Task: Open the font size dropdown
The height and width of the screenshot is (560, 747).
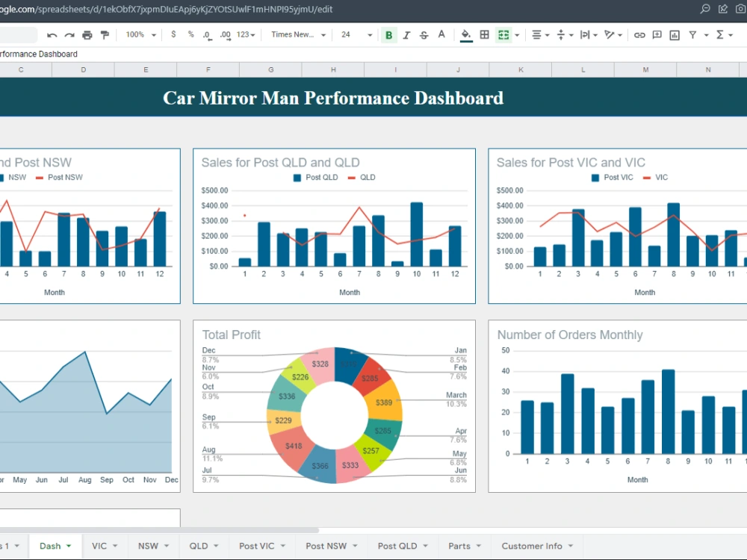Action: coord(352,34)
